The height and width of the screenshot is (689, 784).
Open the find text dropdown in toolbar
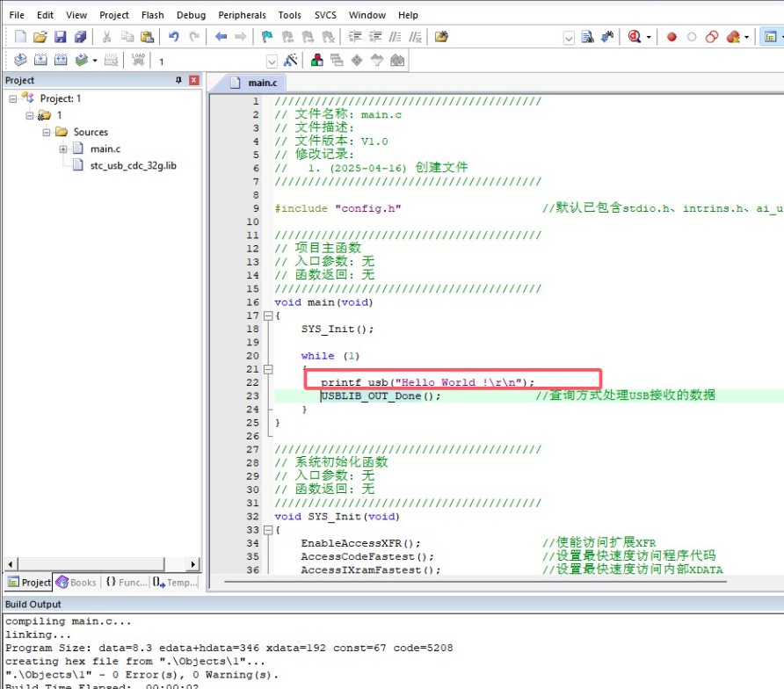[569, 38]
